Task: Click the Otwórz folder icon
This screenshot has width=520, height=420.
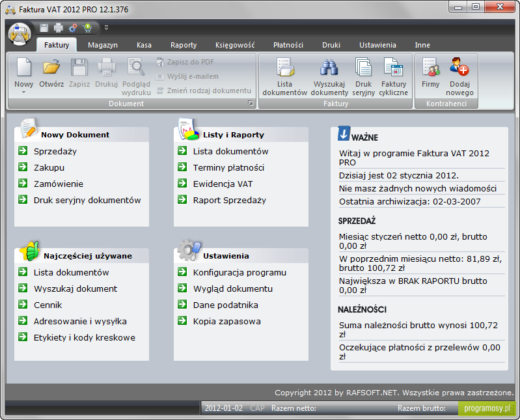Action: [51, 67]
